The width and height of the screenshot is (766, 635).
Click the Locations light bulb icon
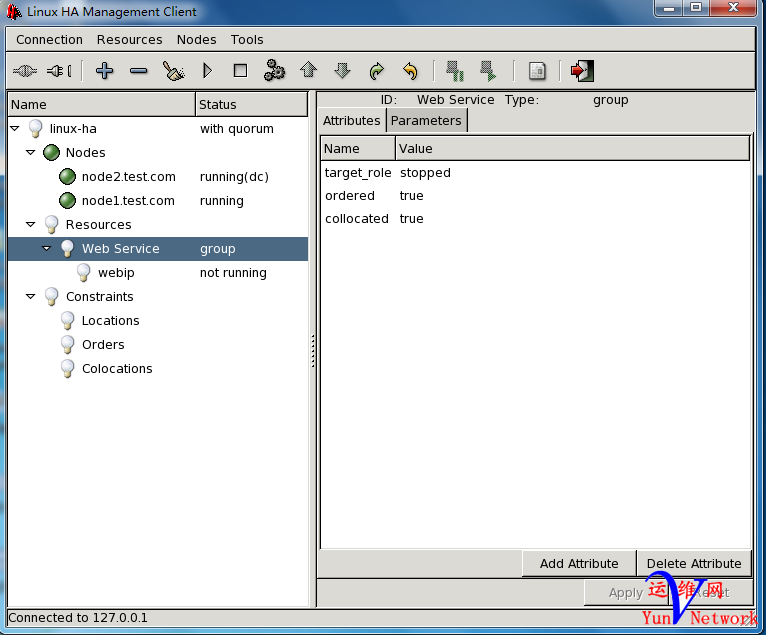67,320
